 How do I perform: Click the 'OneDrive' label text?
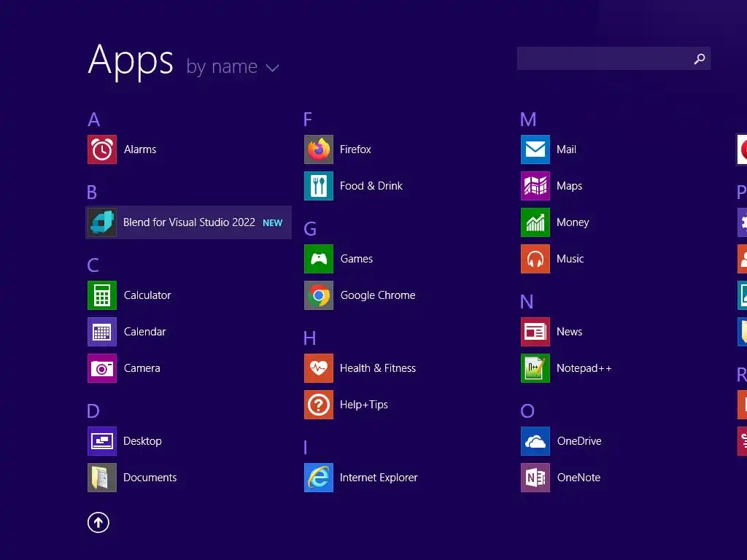click(x=579, y=441)
